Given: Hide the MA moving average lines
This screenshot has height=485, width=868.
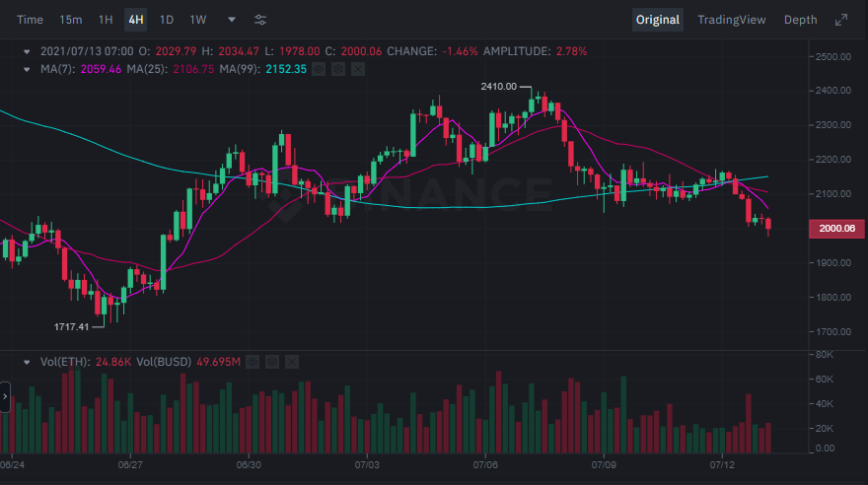Looking at the screenshot, I should [319, 69].
